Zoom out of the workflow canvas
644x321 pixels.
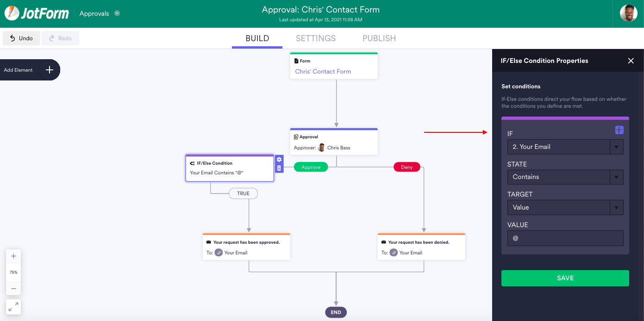pos(13,288)
